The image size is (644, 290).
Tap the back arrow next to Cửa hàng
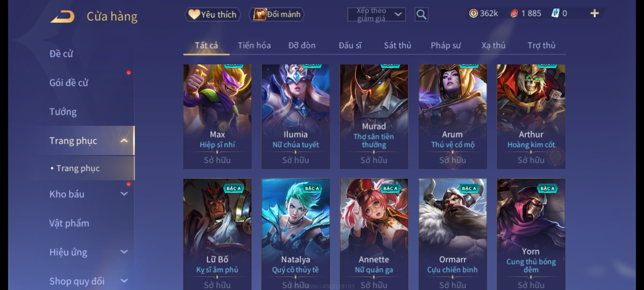pyautogui.click(x=62, y=17)
